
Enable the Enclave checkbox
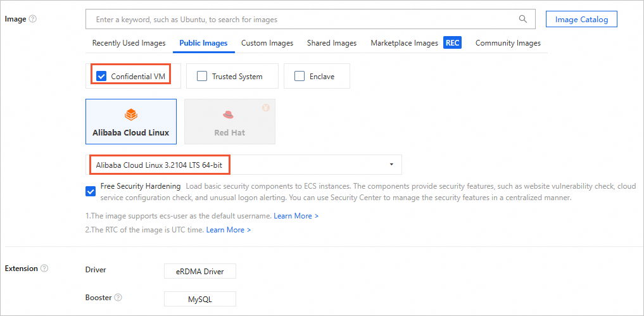(x=300, y=77)
